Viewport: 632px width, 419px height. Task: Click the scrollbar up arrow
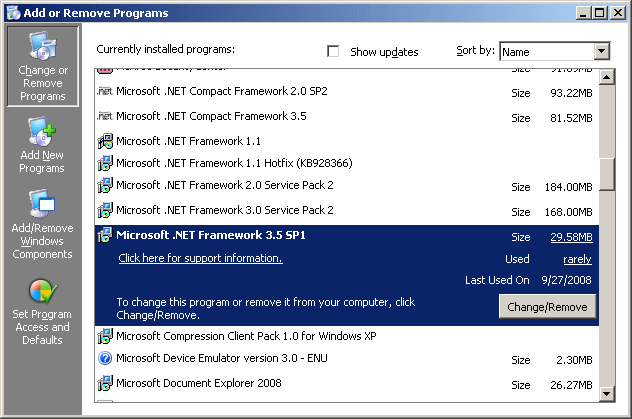607,77
